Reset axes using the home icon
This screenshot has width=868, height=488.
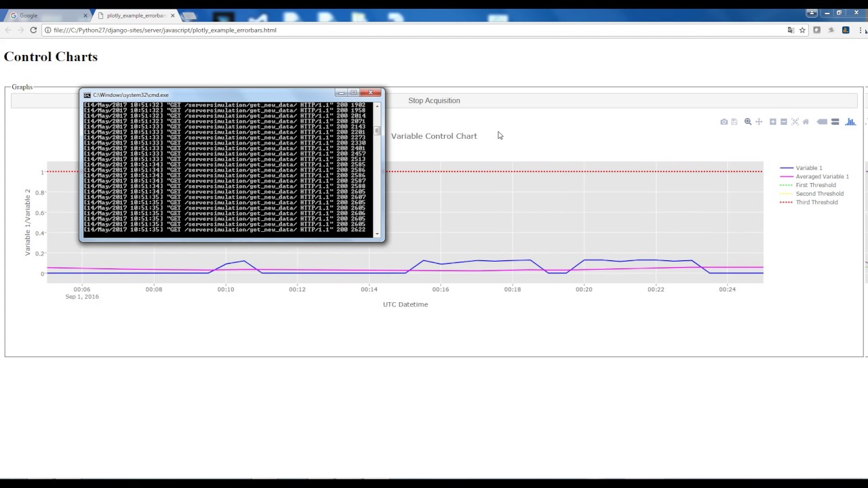806,121
